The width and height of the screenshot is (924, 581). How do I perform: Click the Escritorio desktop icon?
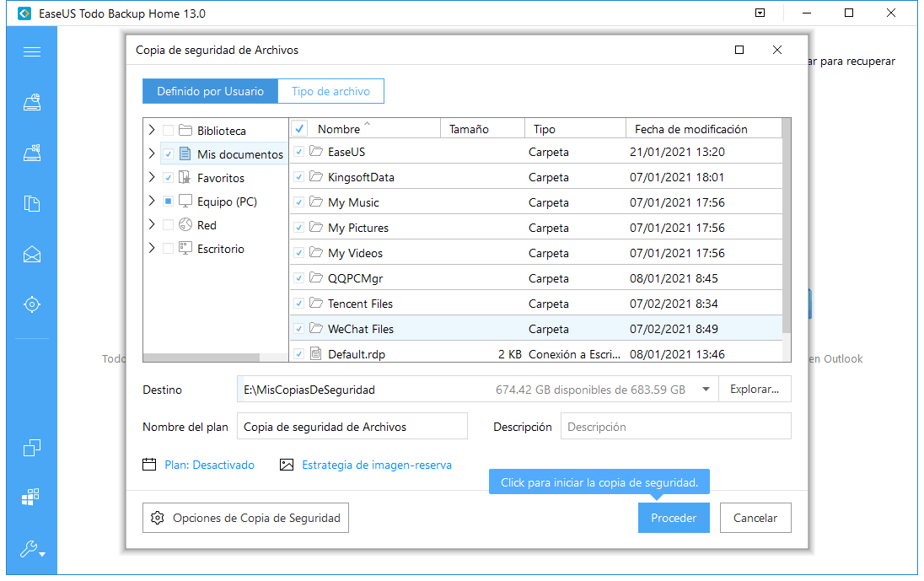[x=185, y=248]
